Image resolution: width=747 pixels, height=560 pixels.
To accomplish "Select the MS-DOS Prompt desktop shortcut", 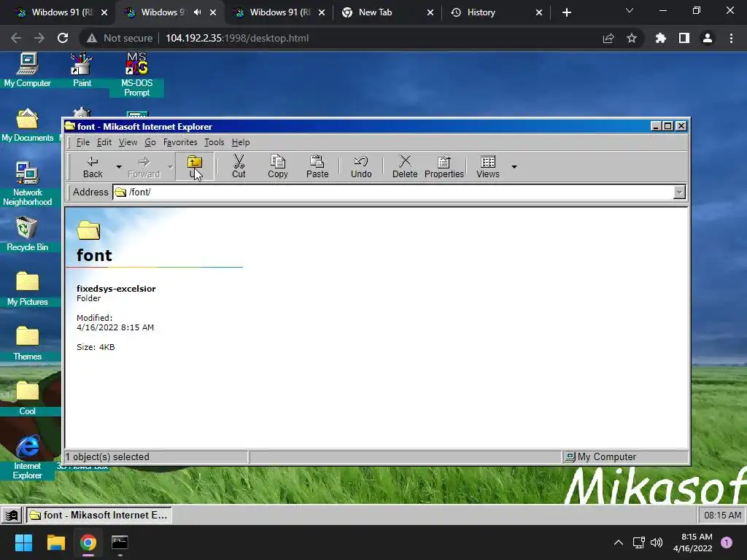I will [x=136, y=74].
